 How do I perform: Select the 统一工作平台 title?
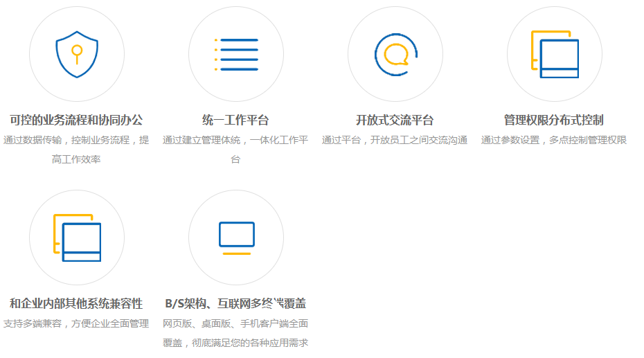pyautogui.click(x=235, y=120)
